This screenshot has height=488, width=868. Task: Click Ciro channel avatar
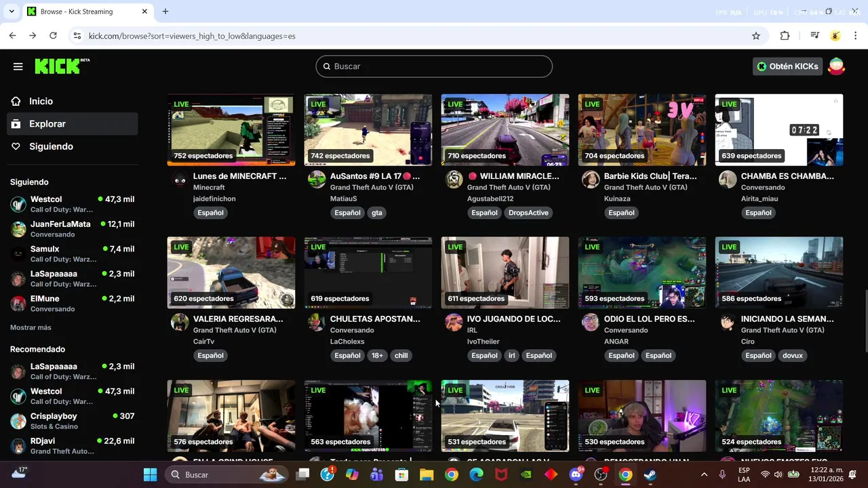728,322
